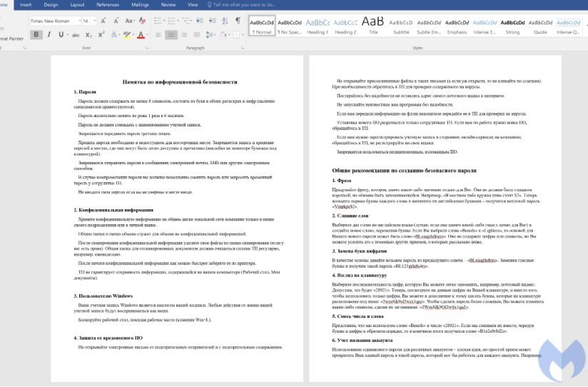Image resolution: width=588 pixels, height=387 pixels.
Task: Expand font color dropdown arrow
Action: coord(147,35)
